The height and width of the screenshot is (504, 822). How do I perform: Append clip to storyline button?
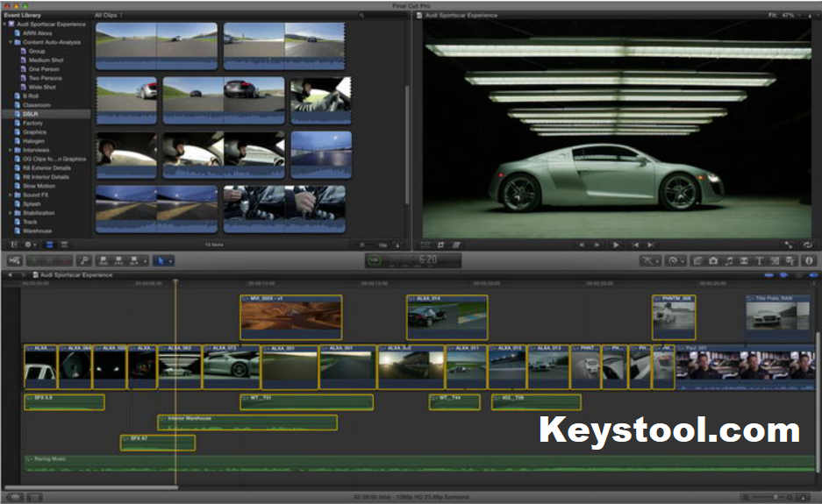[x=134, y=260]
